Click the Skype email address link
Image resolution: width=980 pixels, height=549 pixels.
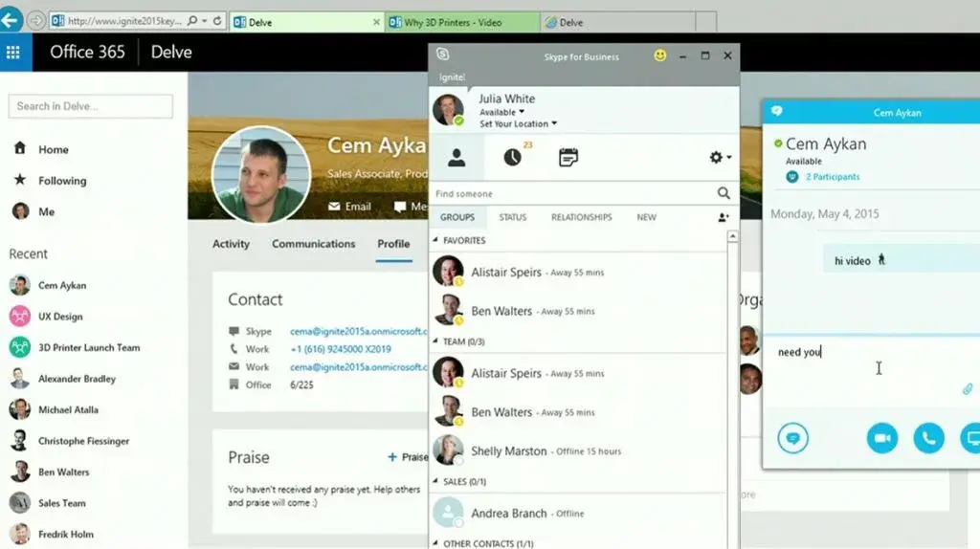(359, 331)
